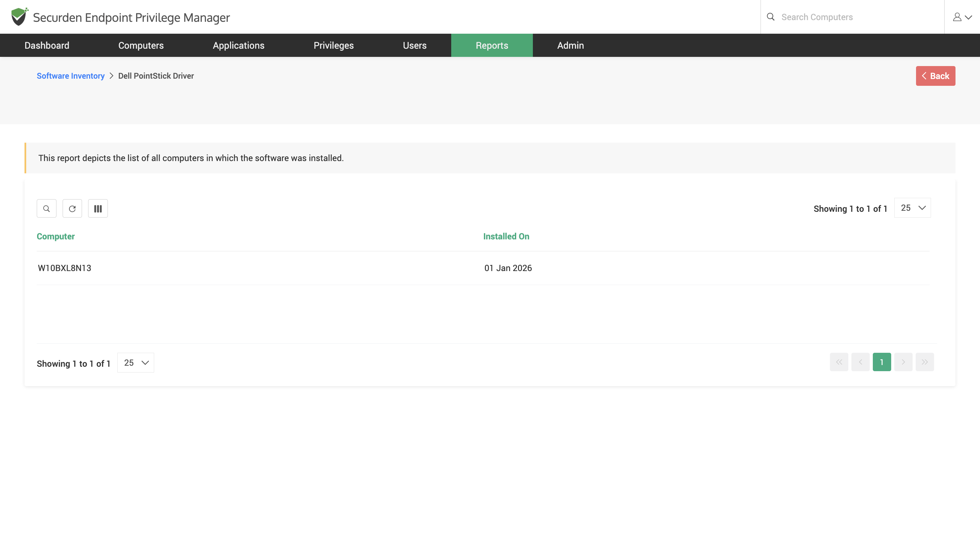Sort by the Computer column header
Screen dimensions: 980x553
(55, 236)
